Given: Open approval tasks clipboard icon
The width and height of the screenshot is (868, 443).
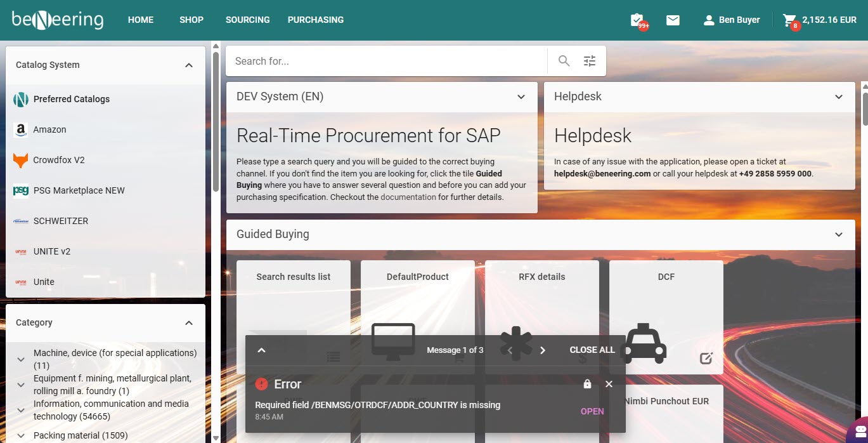Looking at the screenshot, I should [637, 20].
